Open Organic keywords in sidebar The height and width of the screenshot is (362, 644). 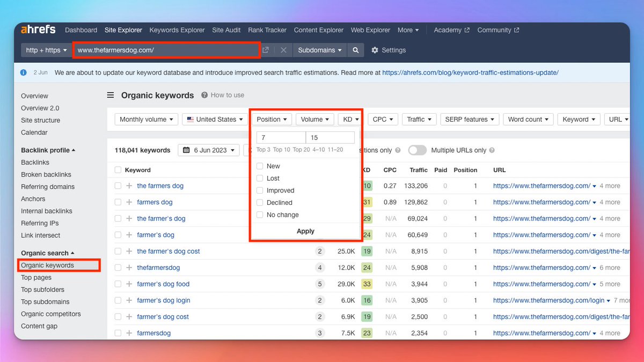tap(47, 265)
